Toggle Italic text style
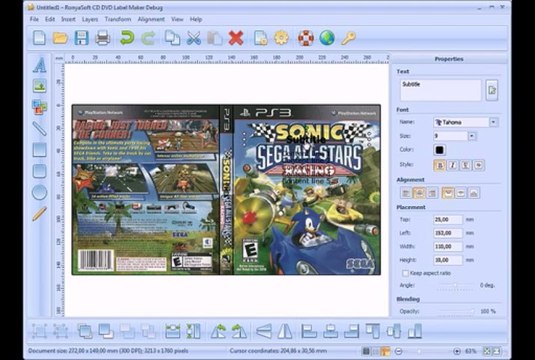Screen dimensions: 535x360 453,165
